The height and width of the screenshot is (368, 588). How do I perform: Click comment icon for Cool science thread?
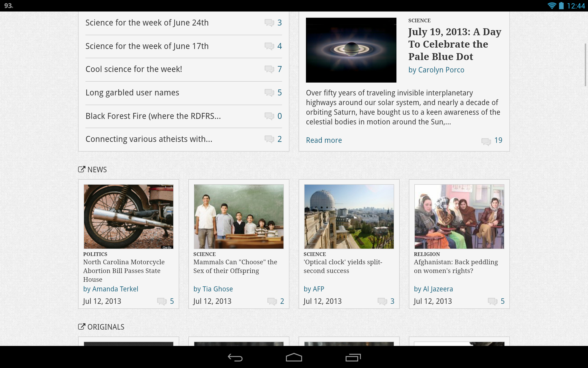269,69
